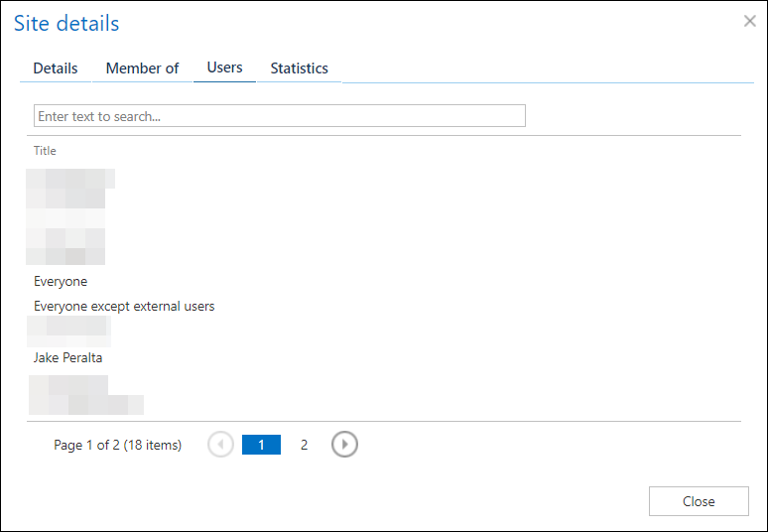Image resolution: width=768 pixels, height=532 pixels.
Task: Click the Site details dialog heading
Action: tap(66, 23)
